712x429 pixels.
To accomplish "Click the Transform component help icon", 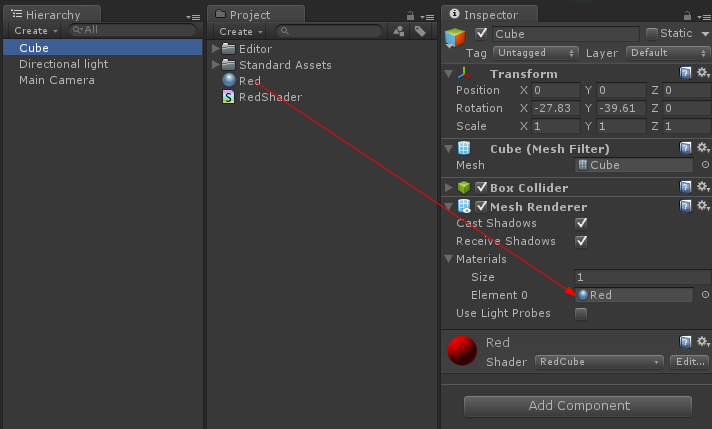I will (686, 73).
